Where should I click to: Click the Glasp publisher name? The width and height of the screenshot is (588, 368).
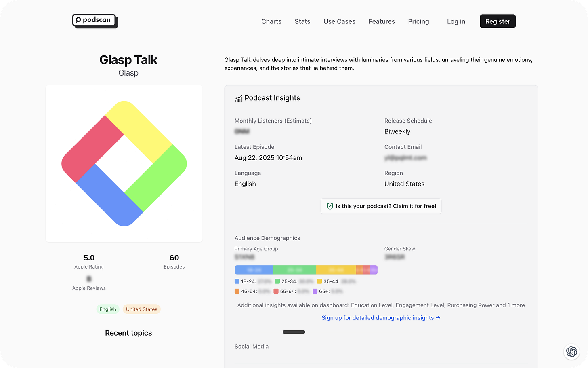(128, 73)
